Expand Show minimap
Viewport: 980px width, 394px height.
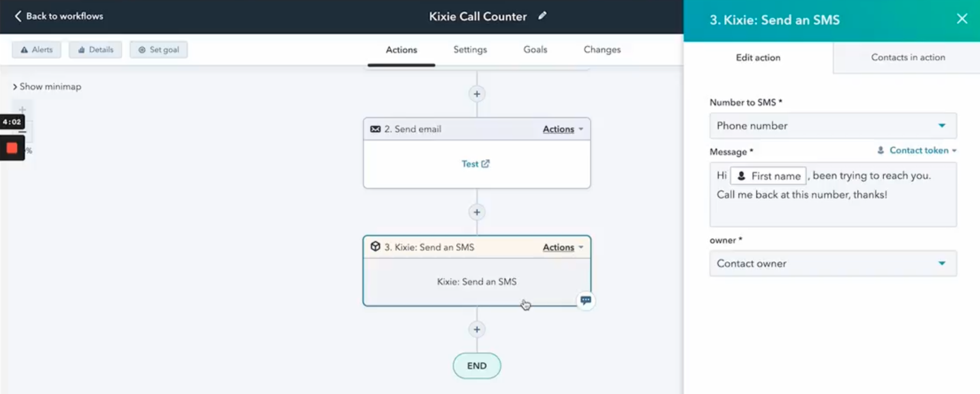point(47,87)
